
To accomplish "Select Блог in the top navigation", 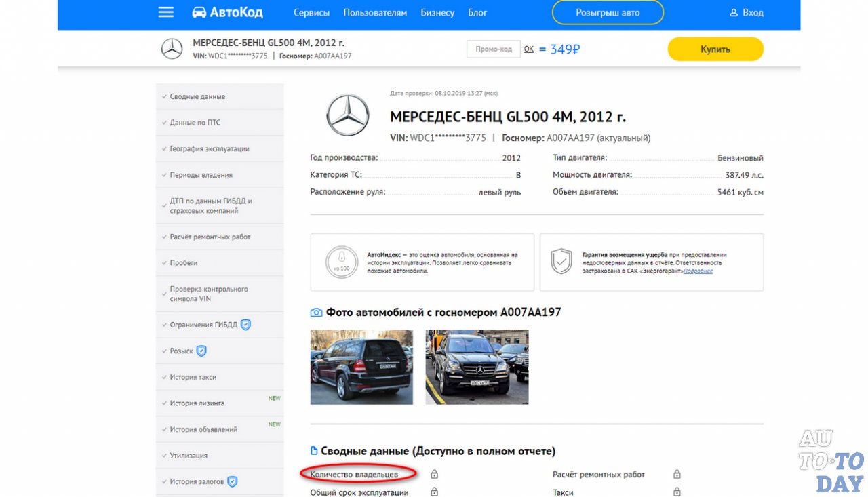I will [477, 12].
